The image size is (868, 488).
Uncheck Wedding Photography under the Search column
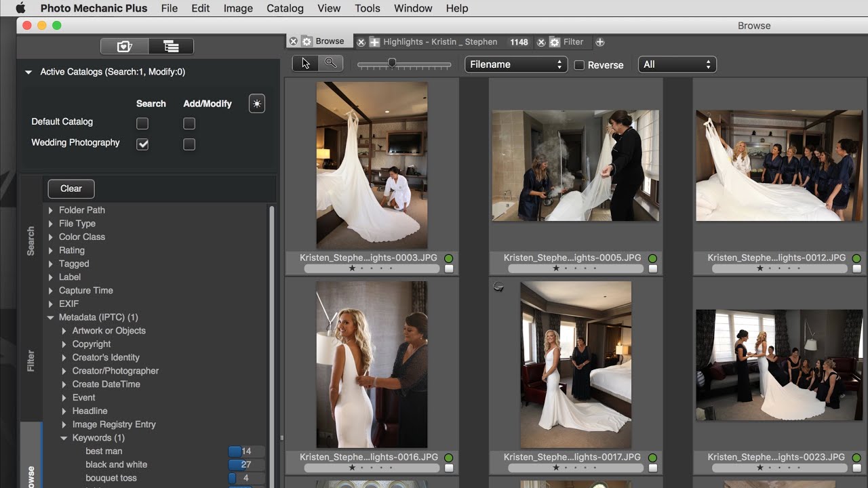click(142, 144)
